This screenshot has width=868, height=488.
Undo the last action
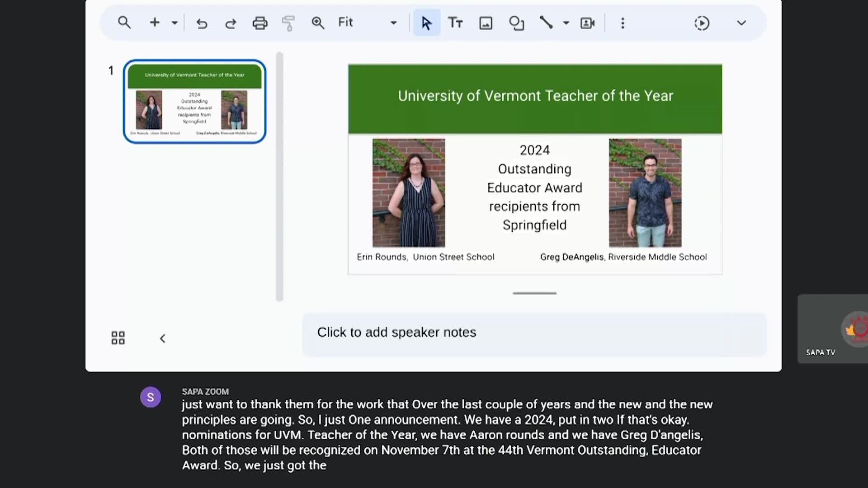(x=202, y=23)
